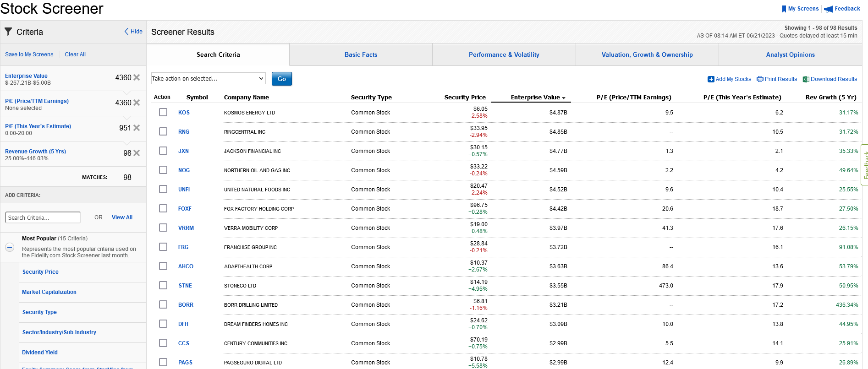Screen dimensions: 868x369
Task: Open the KOS symbol link
Action: tap(184, 113)
